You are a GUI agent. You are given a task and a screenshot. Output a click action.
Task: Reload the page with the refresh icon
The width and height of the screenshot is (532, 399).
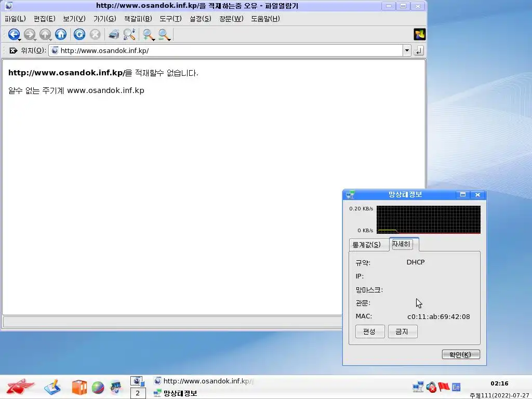coord(79,34)
